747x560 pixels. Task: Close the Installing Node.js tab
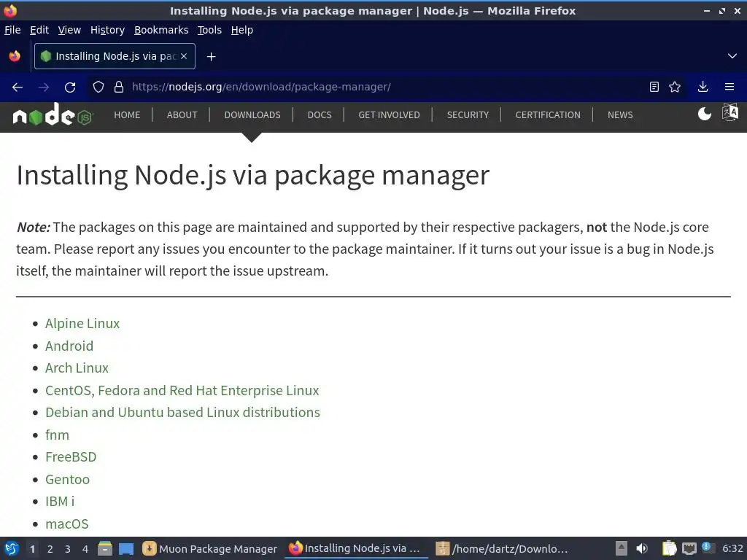point(184,56)
